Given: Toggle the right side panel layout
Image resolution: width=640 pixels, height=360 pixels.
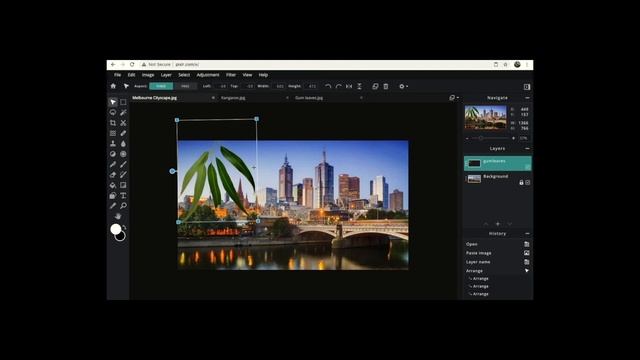Looking at the screenshot, I should pos(527,87).
